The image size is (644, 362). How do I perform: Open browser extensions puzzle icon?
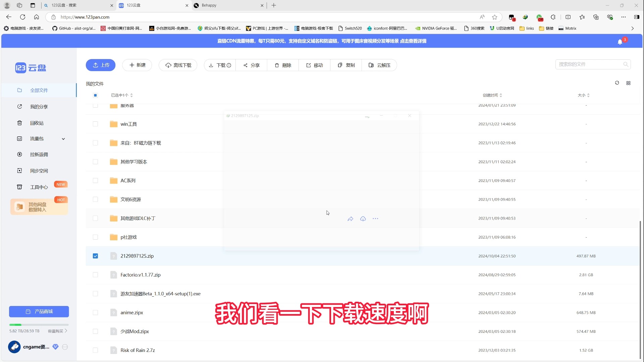tap(553, 17)
